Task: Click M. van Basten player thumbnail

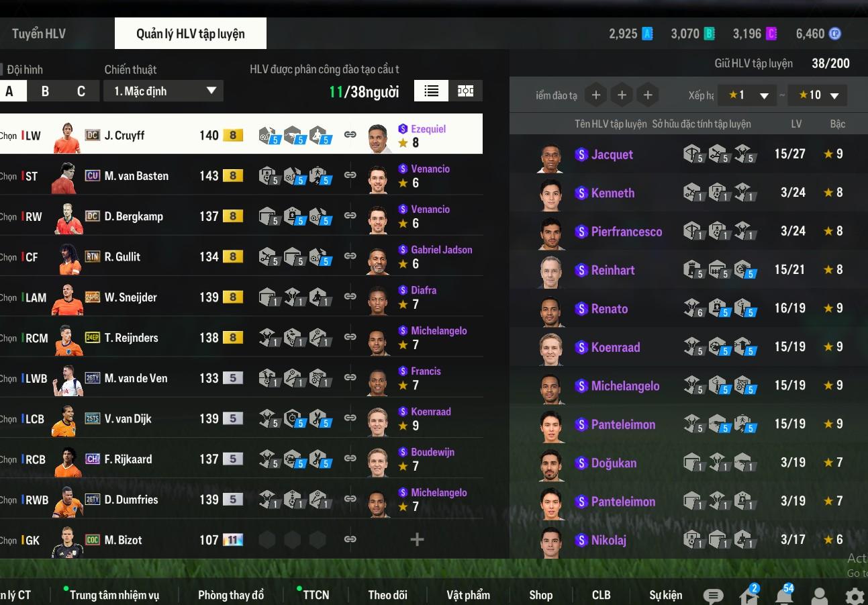Action: (x=67, y=177)
